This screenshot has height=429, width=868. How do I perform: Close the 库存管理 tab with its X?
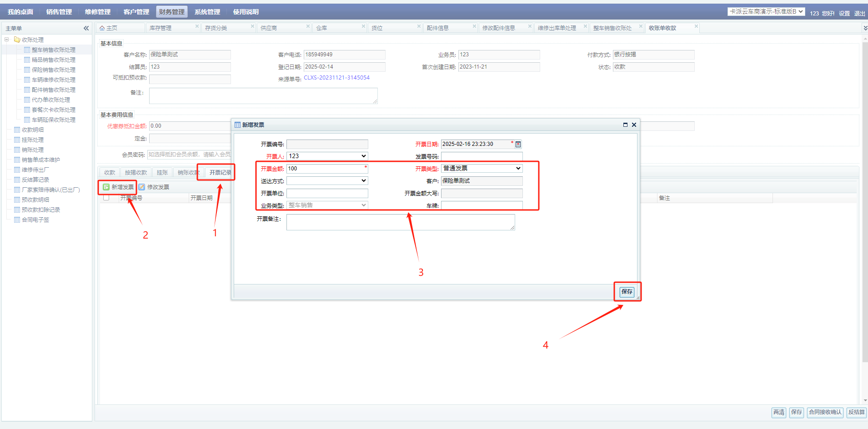click(x=197, y=26)
